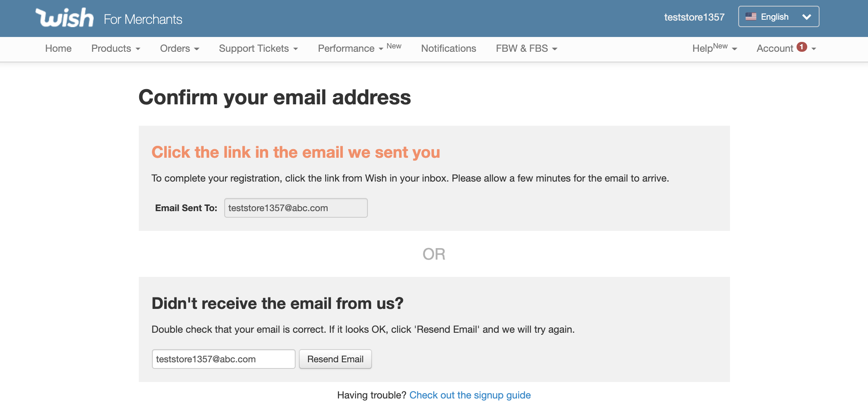Open the Support Tickets menu
This screenshot has width=868, height=419.
(259, 48)
